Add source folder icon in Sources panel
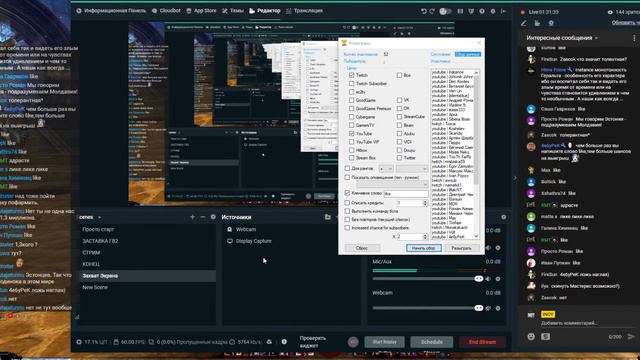This screenshot has width=640, height=360. pyautogui.click(x=327, y=217)
